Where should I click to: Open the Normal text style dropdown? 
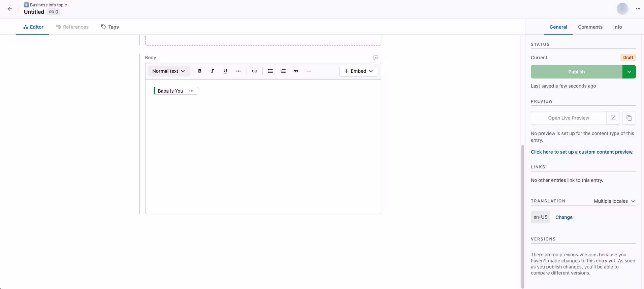tap(169, 71)
